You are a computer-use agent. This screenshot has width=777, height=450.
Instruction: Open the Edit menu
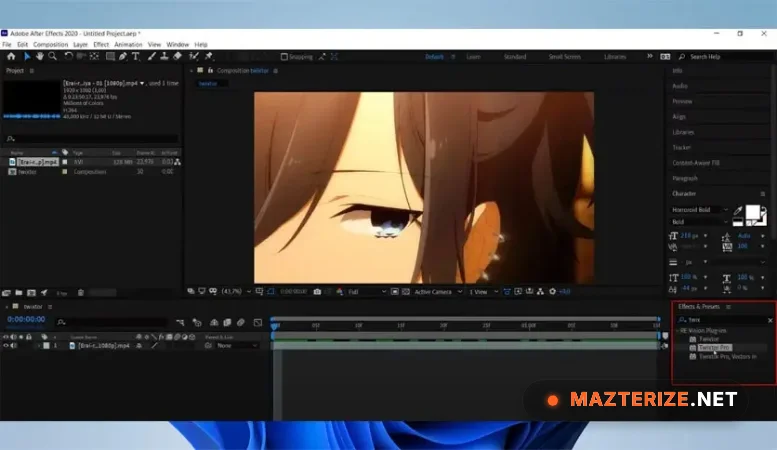[22, 45]
